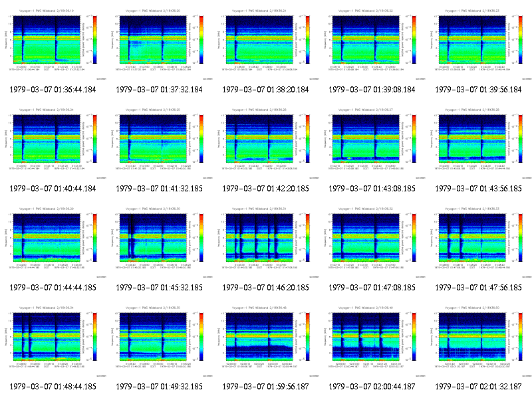Click the caption 1979-03-07 01:37:32.184
The width and height of the screenshot is (532, 396).
point(159,90)
